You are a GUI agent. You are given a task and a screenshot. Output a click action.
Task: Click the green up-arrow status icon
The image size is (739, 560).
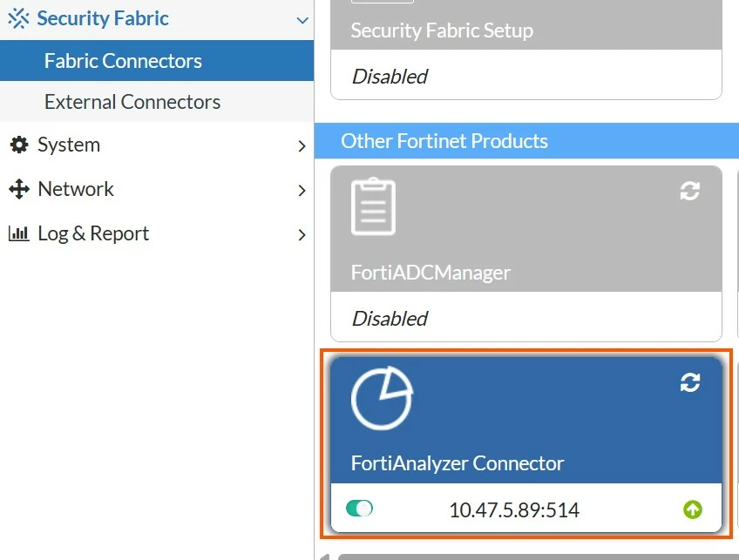click(692, 509)
